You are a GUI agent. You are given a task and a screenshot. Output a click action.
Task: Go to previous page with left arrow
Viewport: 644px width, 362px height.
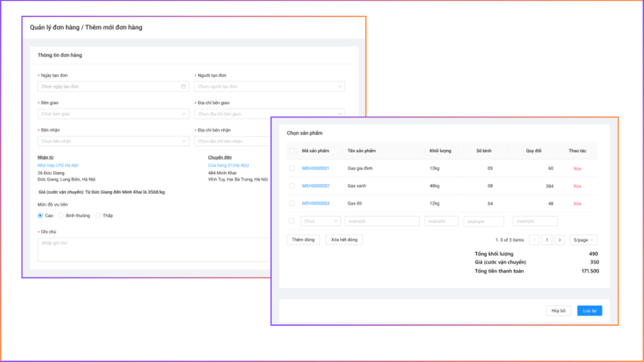coord(534,240)
